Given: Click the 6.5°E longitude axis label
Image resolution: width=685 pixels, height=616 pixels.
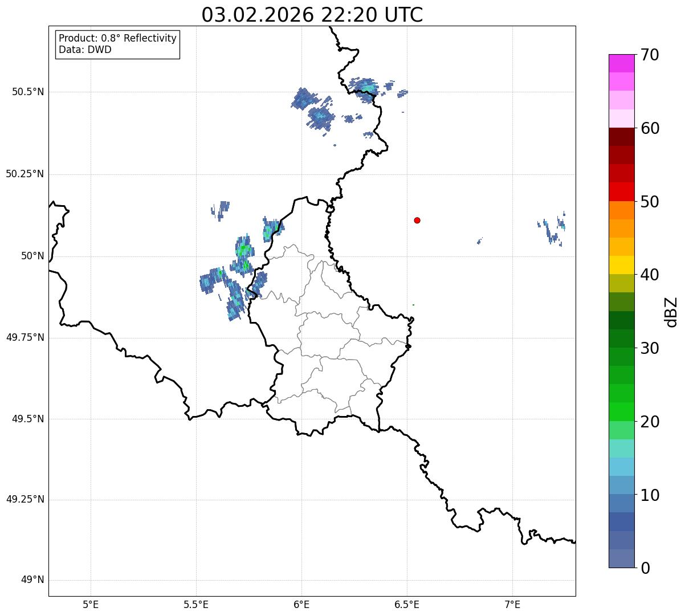Looking at the screenshot, I should (x=407, y=604).
